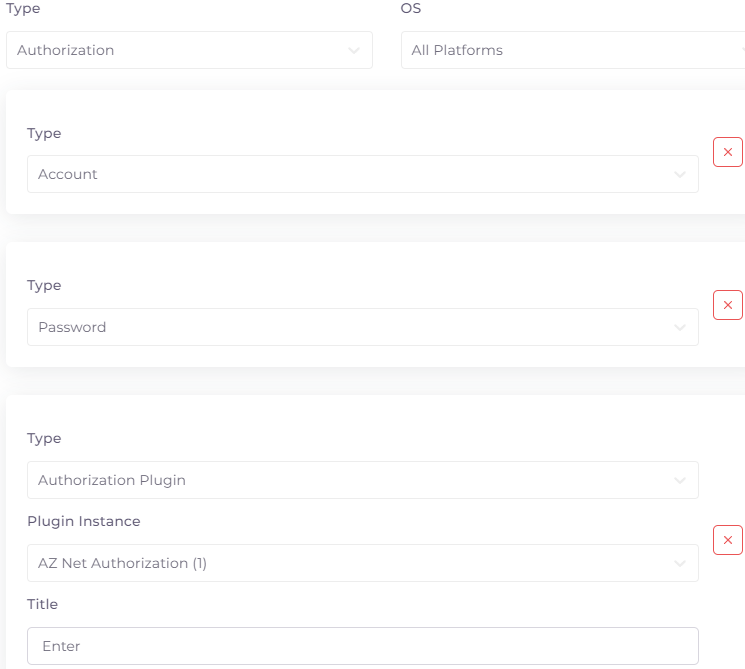This screenshot has height=669, width=745.
Task: Click chevron arrow in AZ Net Authorization field
Action: (x=679, y=564)
